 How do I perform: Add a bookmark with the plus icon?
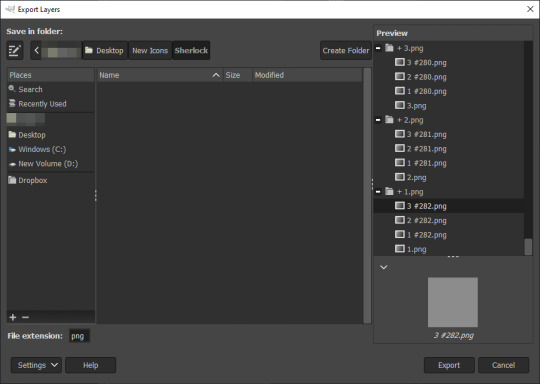pyautogui.click(x=13, y=317)
